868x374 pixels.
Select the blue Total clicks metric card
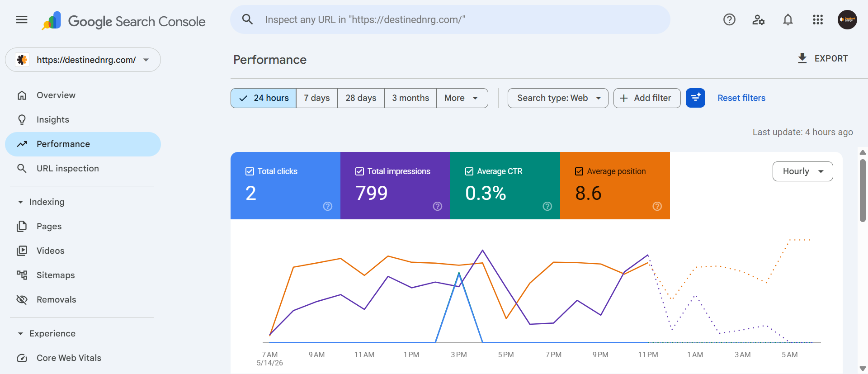pyautogui.click(x=285, y=185)
